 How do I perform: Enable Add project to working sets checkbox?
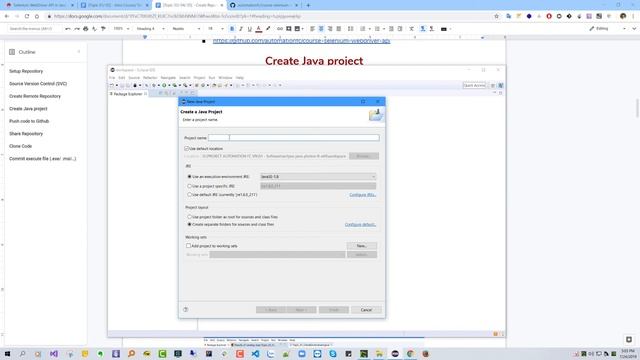click(189, 246)
